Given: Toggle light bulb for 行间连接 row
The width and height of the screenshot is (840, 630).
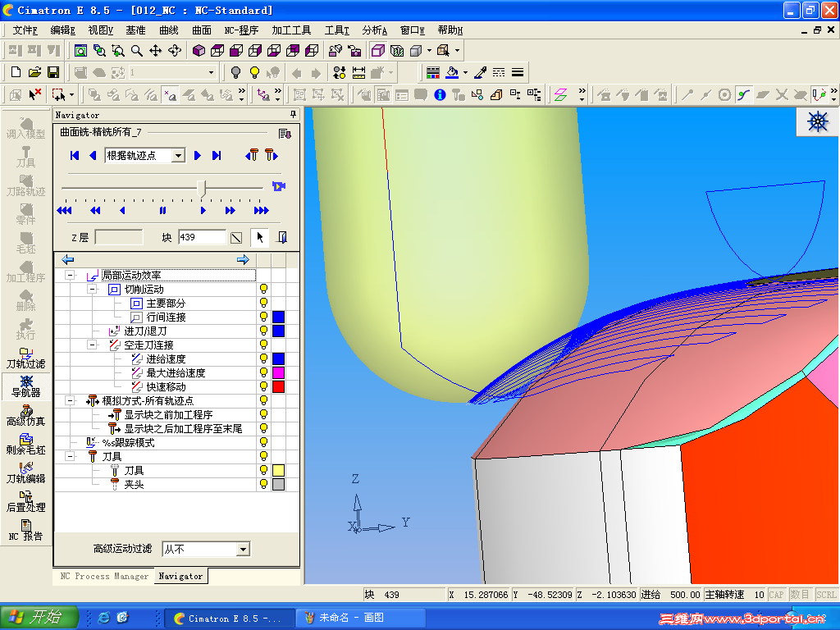Looking at the screenshot, I should [263, 317].
